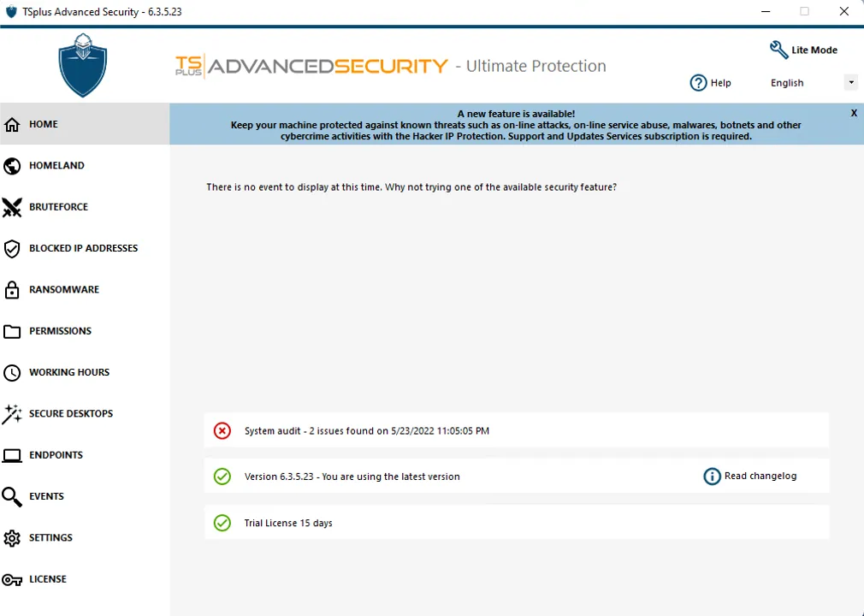864x616 pixels.
Task: Minimize the TSplus Advanced Security window
Action: [766, 12]
